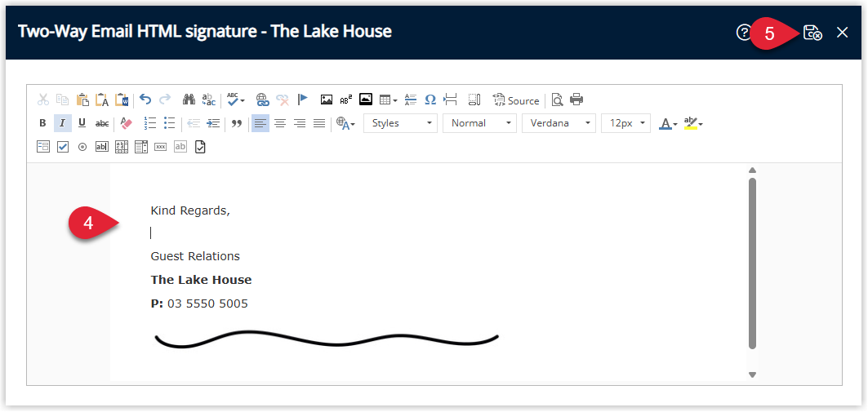The width and height of the screenshot is (868, 412).
Task: Justify the text
Action: [318, 123]
